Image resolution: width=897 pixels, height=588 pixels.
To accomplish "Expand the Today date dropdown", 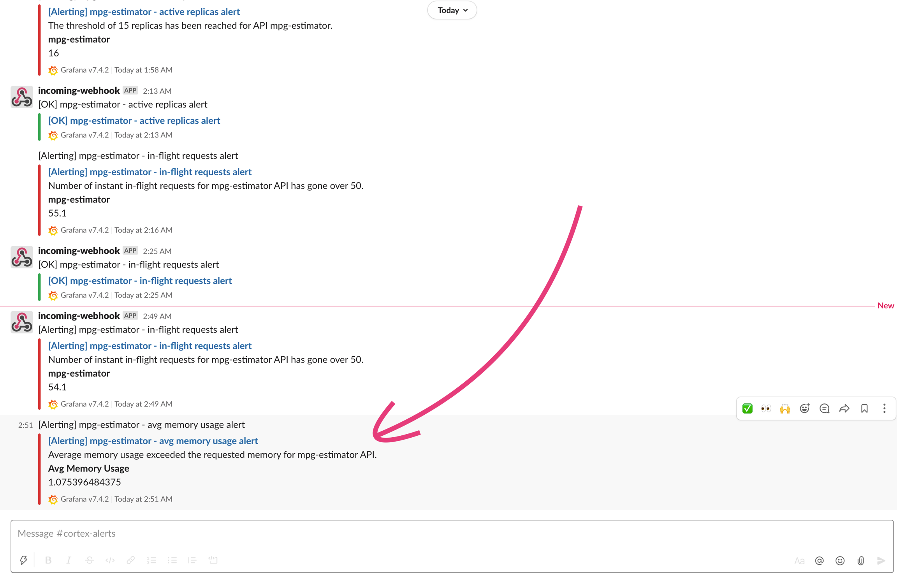I will 452,11.
